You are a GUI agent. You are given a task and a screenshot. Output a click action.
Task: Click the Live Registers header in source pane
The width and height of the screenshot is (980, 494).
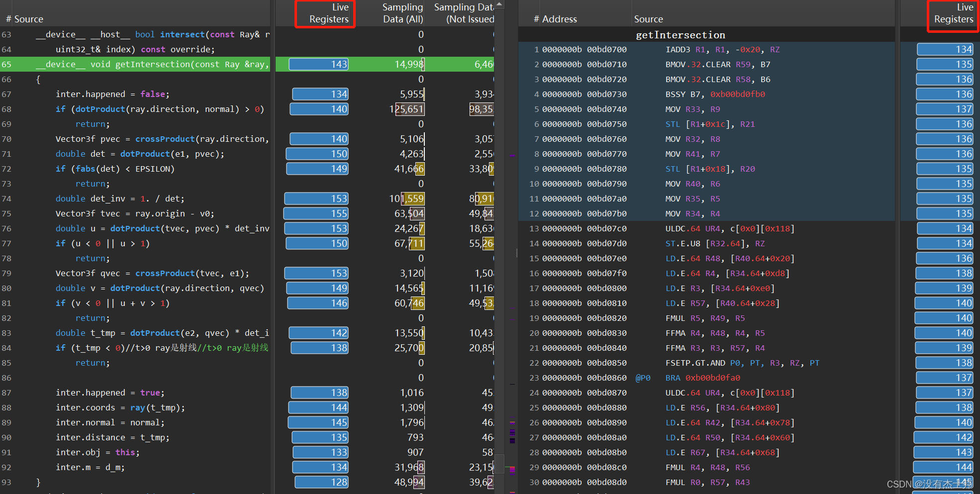point(329,13)
